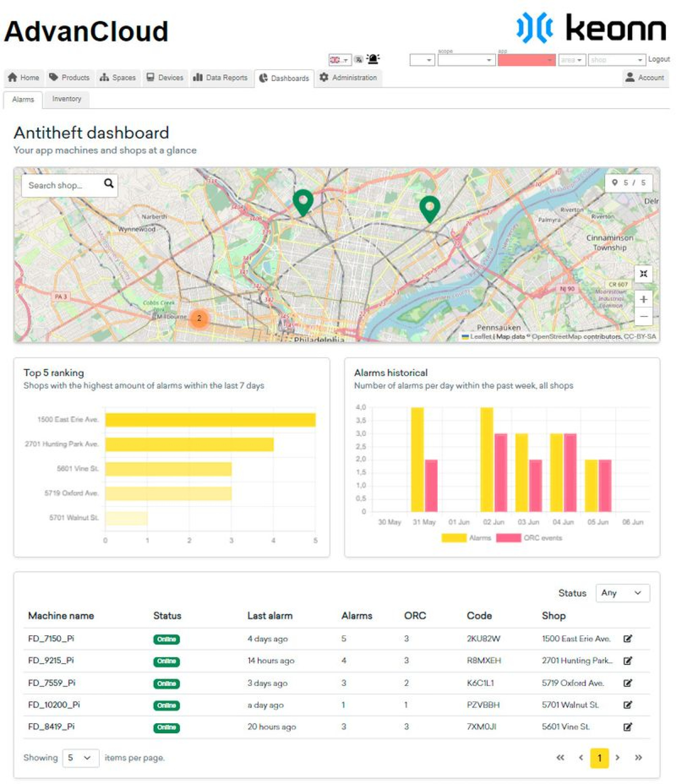Go to next page in pagination
The height and width of the screenshot is (784, 676).
[617, 758]
